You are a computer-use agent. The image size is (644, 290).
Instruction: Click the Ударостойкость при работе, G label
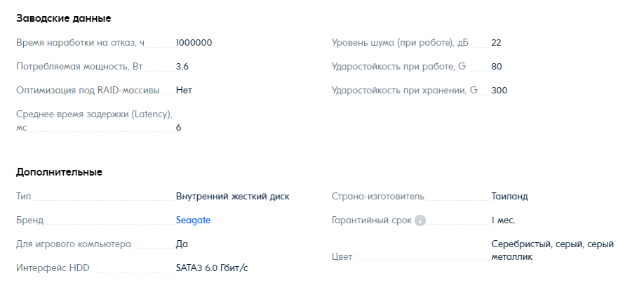(398, 67)
